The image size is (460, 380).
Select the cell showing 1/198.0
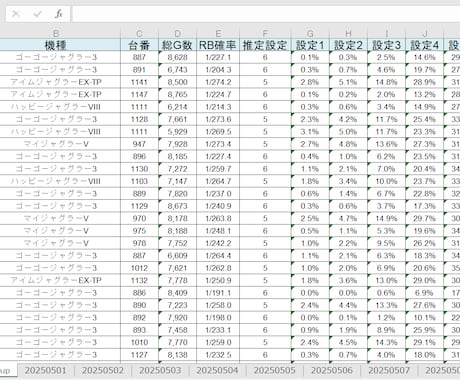coord(218,317)
